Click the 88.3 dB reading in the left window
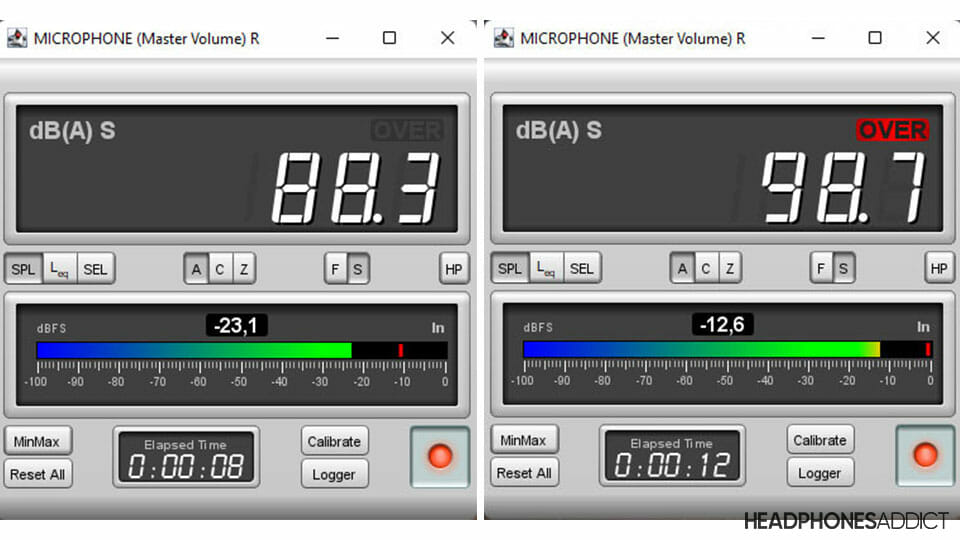This screenshot has width=960, height=540. [x=356, y=188]
